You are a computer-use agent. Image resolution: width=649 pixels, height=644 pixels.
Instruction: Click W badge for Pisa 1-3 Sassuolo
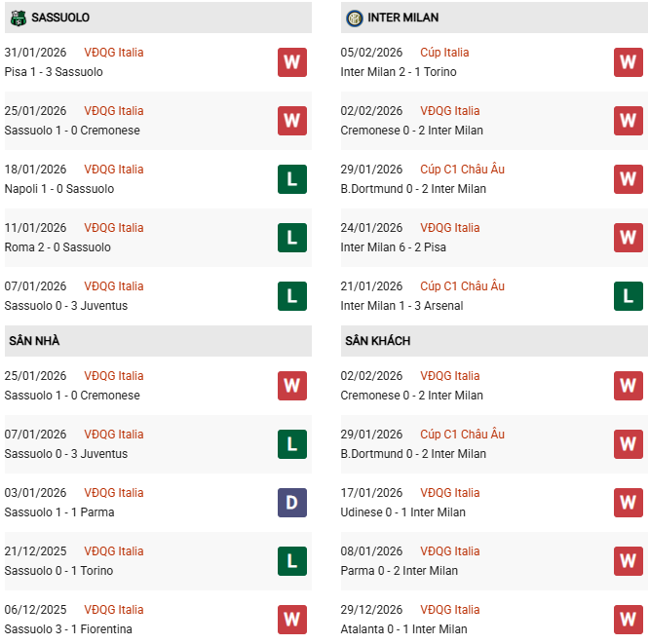291,62
